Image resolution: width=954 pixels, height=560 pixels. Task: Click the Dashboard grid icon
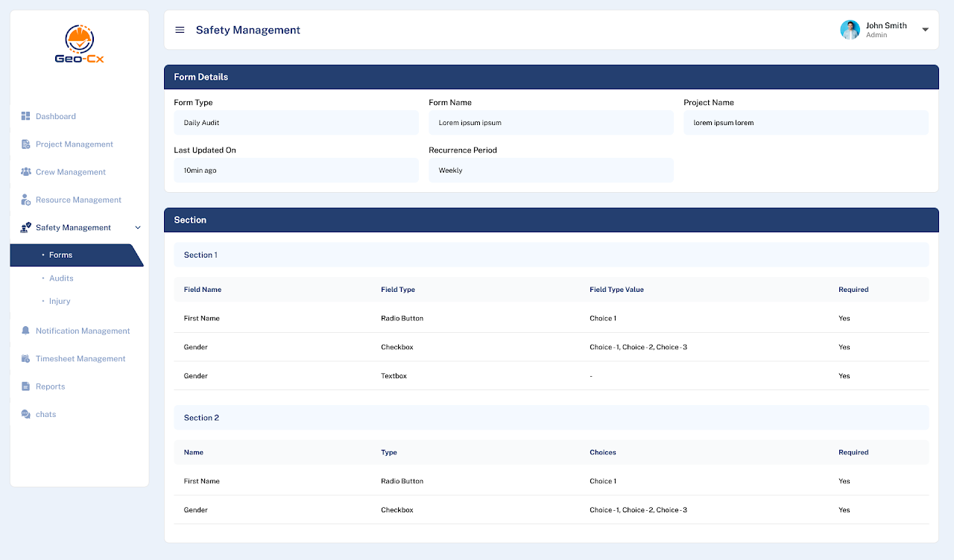point(25,116)
